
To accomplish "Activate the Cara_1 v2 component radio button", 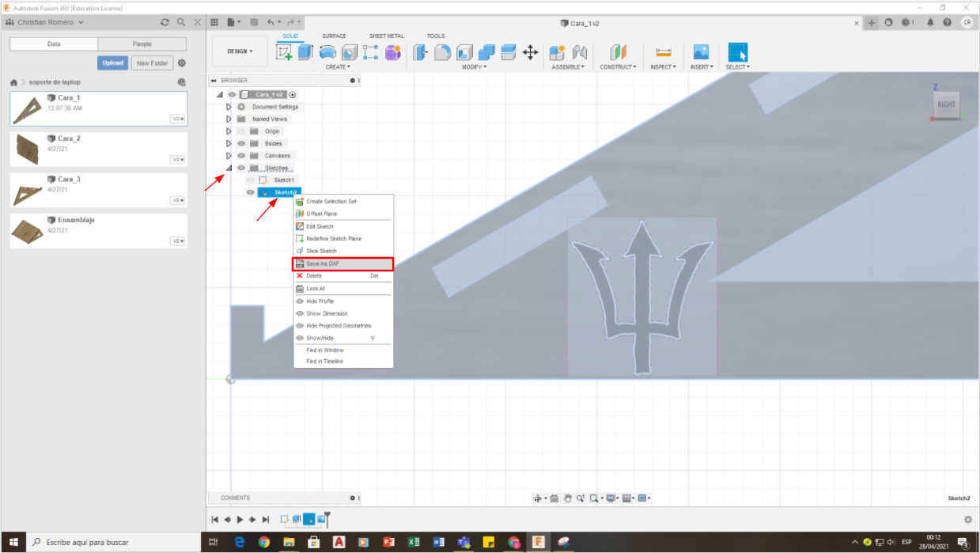I will tap(293, 94).
